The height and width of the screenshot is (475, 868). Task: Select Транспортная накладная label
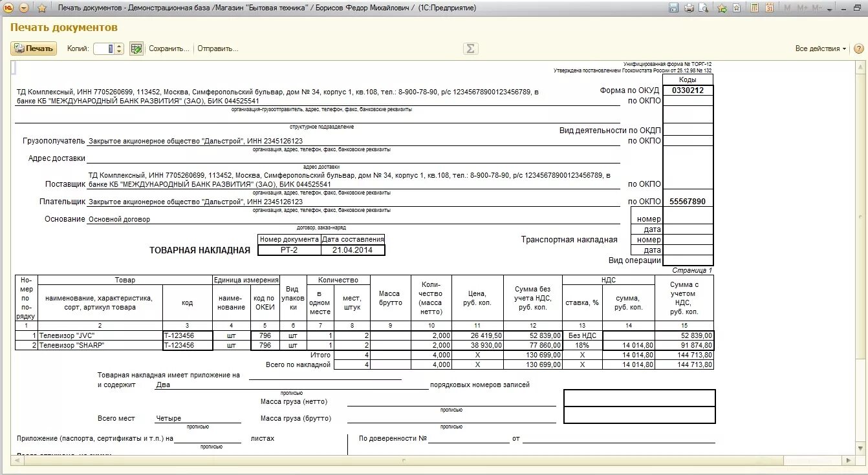[569, 240]
